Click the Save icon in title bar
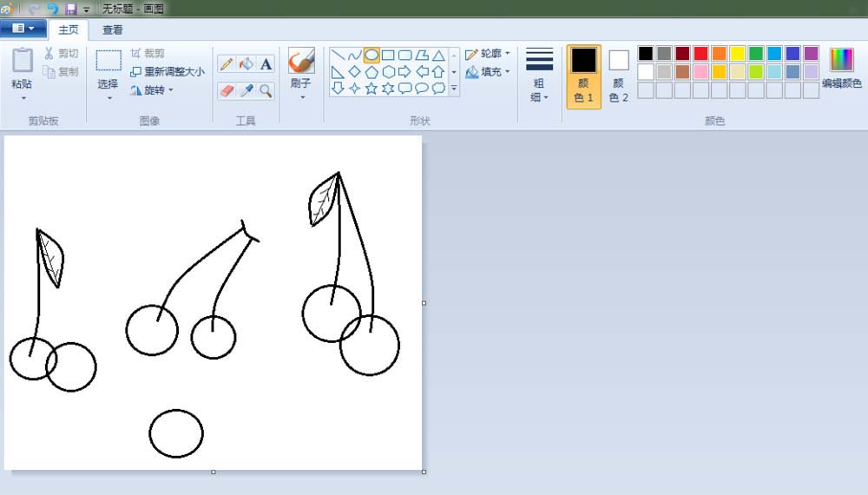This screenshot has height=495, width=868. (71, 9)
